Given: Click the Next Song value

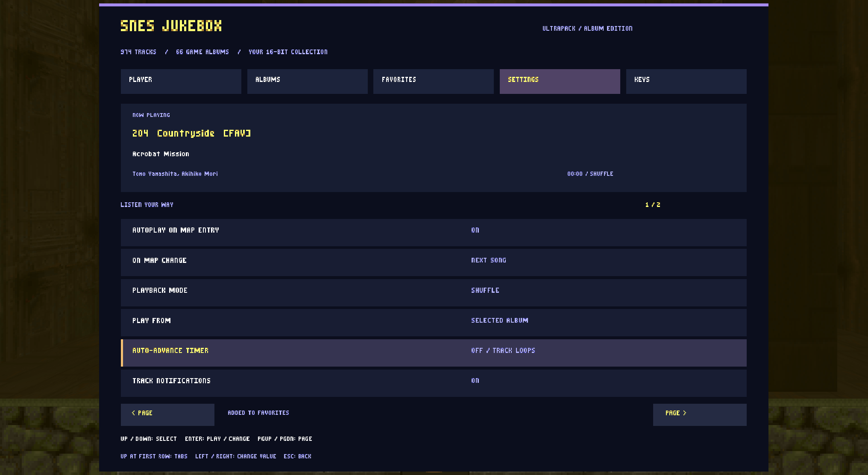Looking at the screenshot, I should coord(489,260).
